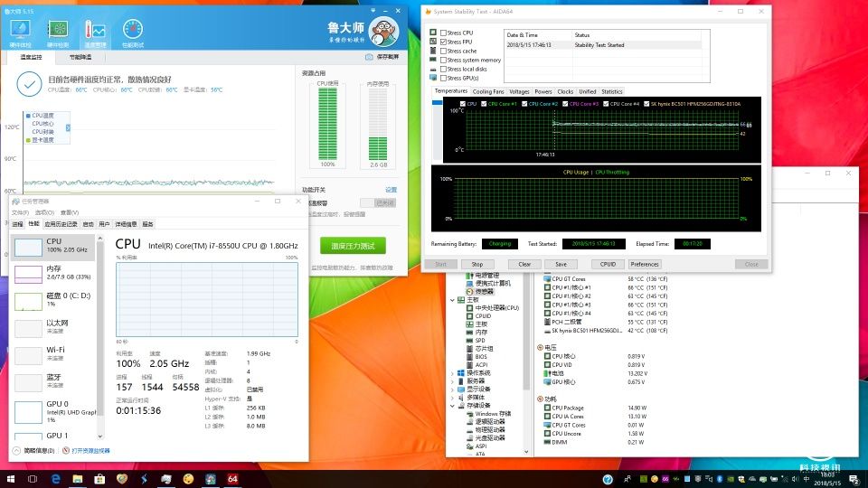This screenshot has width=868, height=488.
Task: Open 硬件检测 in the Ludashi toolbar
Action: 58,33
